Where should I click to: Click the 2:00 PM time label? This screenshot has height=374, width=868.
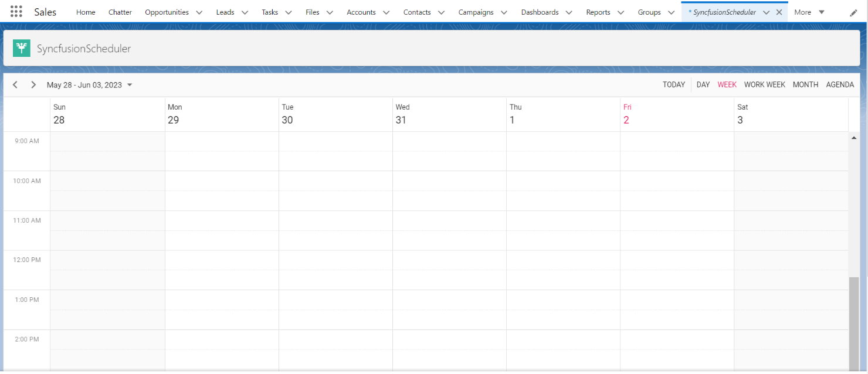[27, 339]
